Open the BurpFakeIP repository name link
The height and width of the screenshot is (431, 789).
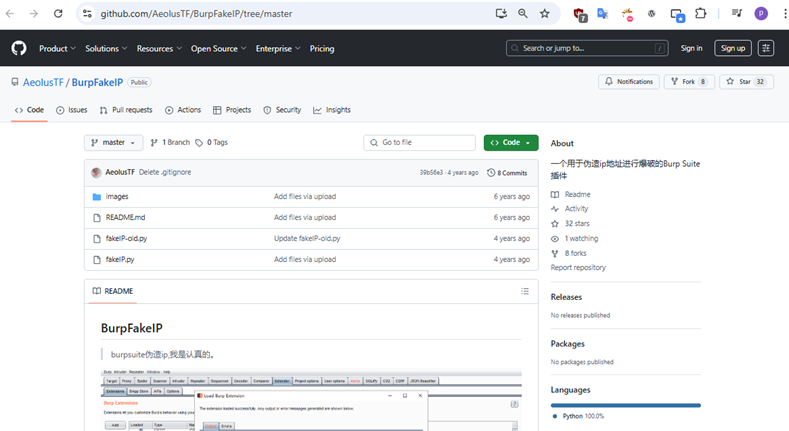tap(97, 82)
